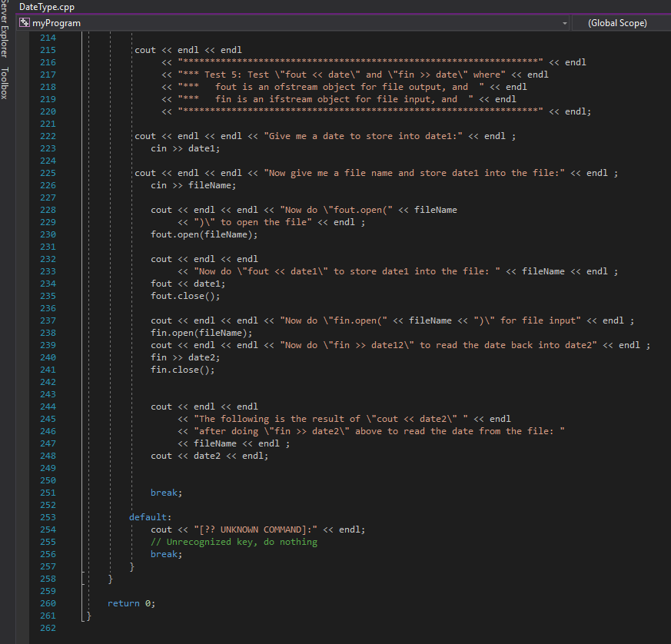The image size is (671, 644).
Task: Open the myProgram scope dropdown arrow
Action: [564, 22]
